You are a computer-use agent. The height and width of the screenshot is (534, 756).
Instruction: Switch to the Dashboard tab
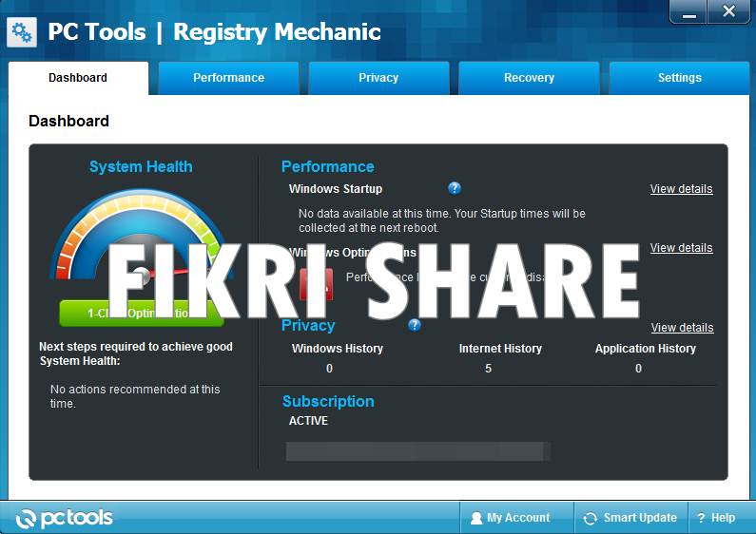[78, 78]
